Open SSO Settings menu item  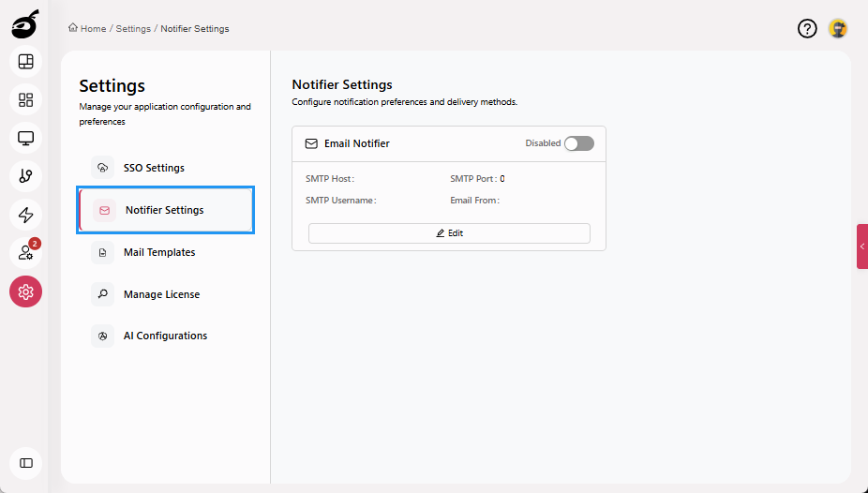point(166,168)
